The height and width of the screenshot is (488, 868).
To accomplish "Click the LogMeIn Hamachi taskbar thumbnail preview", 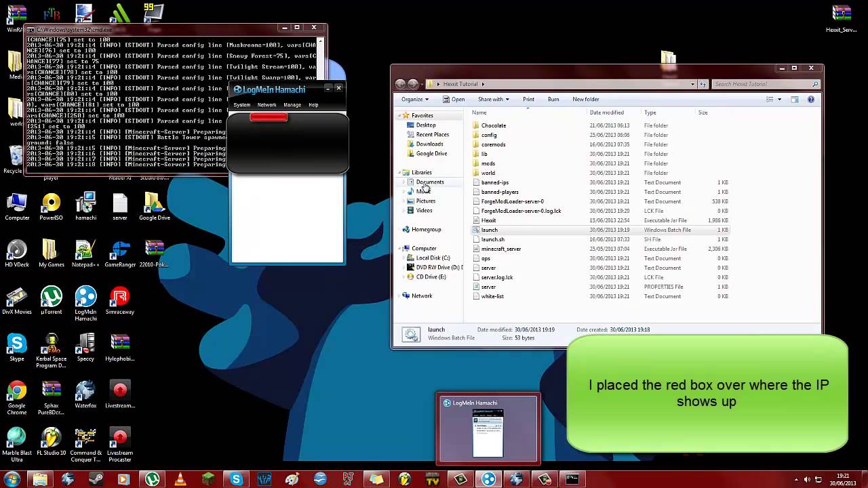I will [488, 429].
